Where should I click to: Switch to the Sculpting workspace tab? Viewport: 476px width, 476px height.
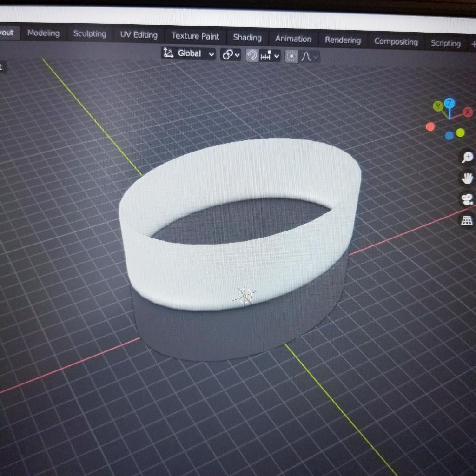click(90, 34)
